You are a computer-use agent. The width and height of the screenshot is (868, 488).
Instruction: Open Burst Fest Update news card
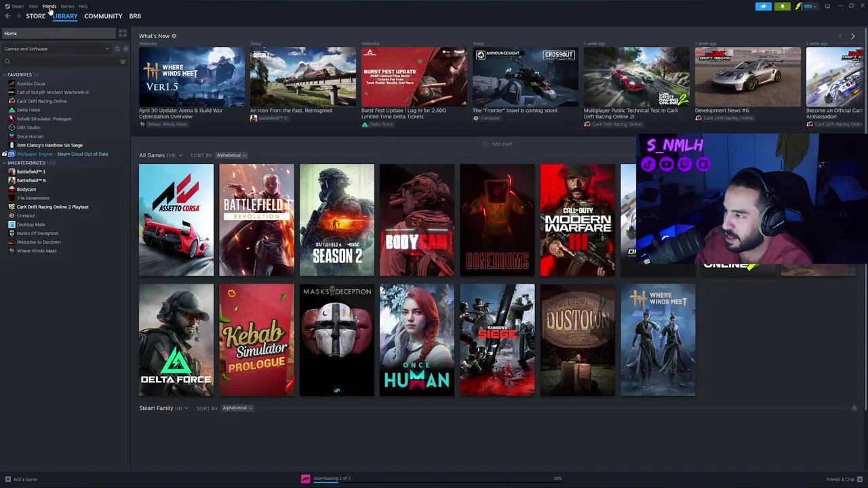414,87
